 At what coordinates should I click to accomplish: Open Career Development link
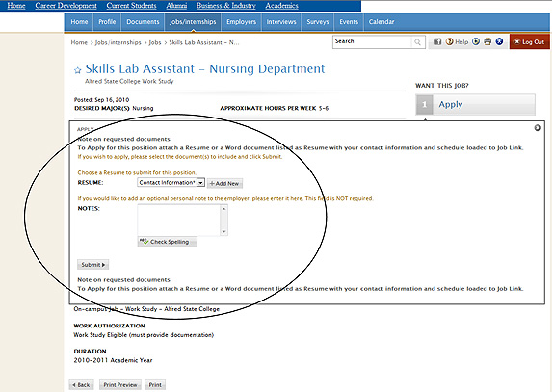click(x=66, y=6)
